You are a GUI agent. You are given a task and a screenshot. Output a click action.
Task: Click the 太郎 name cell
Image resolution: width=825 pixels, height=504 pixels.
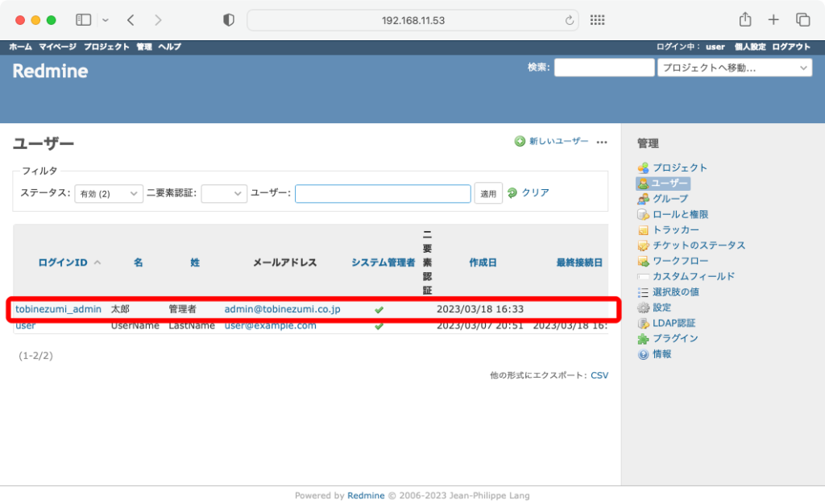[x=120, y=309]
